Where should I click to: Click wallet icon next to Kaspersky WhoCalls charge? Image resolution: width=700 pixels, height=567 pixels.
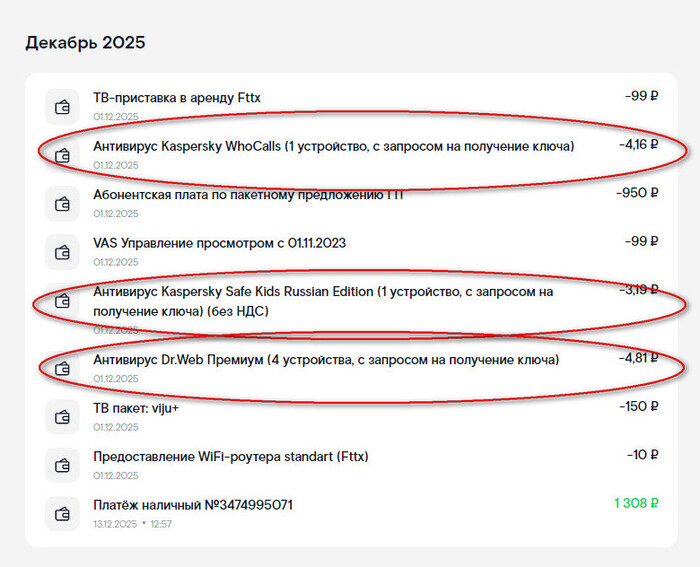point(62,155)
